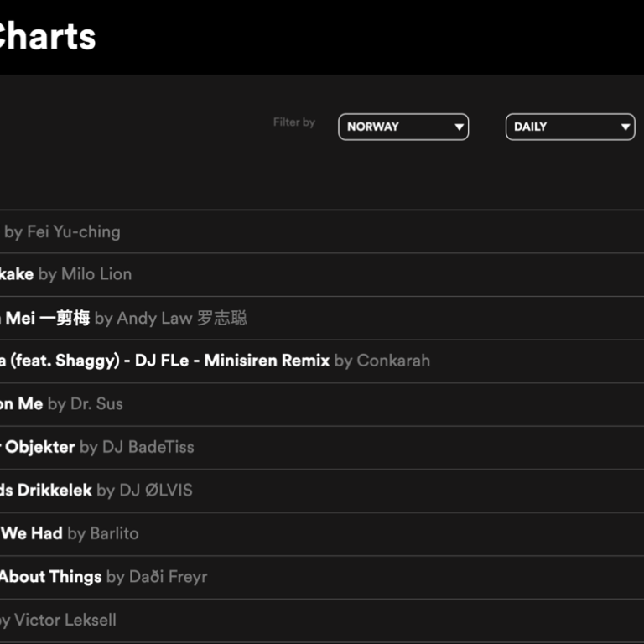Open the track ending in 'Objekter'
This screenshot has width=644, height=644.
(x=39, y=447)
